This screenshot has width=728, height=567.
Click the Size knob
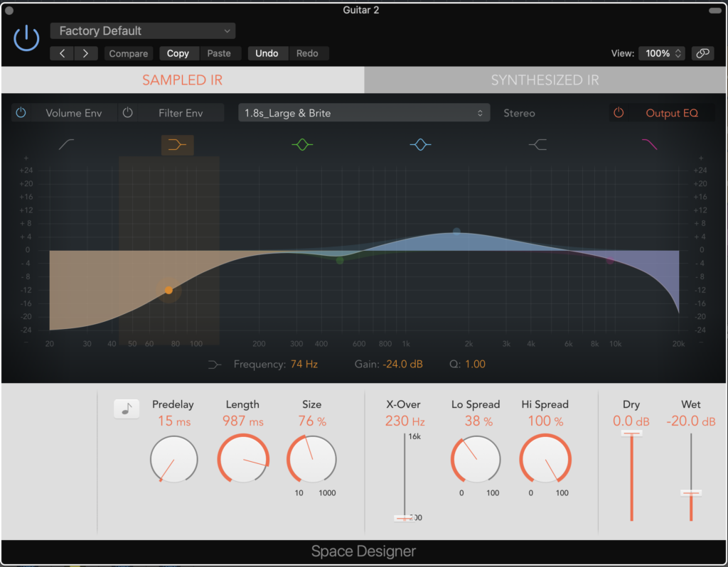(x=311, y=459)
